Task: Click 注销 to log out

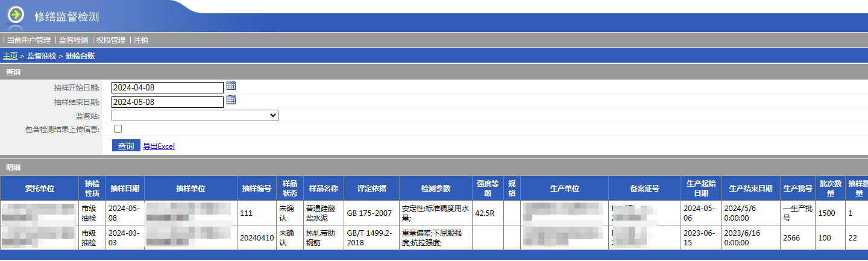Action: pyautogui.click(x=141, y=40)
